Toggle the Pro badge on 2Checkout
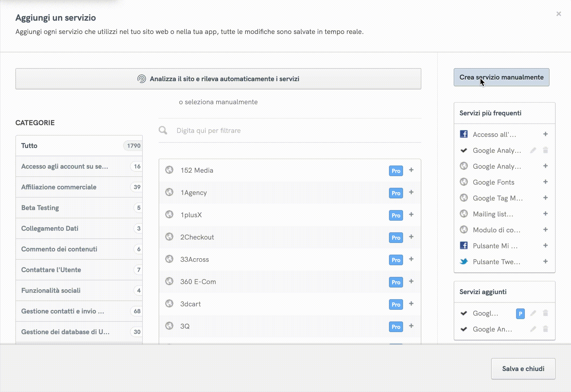This screenshot has height=392, width=571. click(x=395, y=238)
